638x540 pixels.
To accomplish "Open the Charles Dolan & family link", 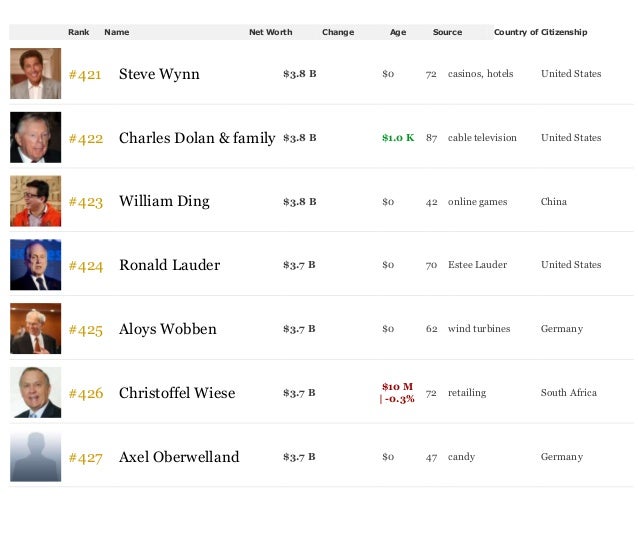I will pyautogui.click(x=197, y=138).
